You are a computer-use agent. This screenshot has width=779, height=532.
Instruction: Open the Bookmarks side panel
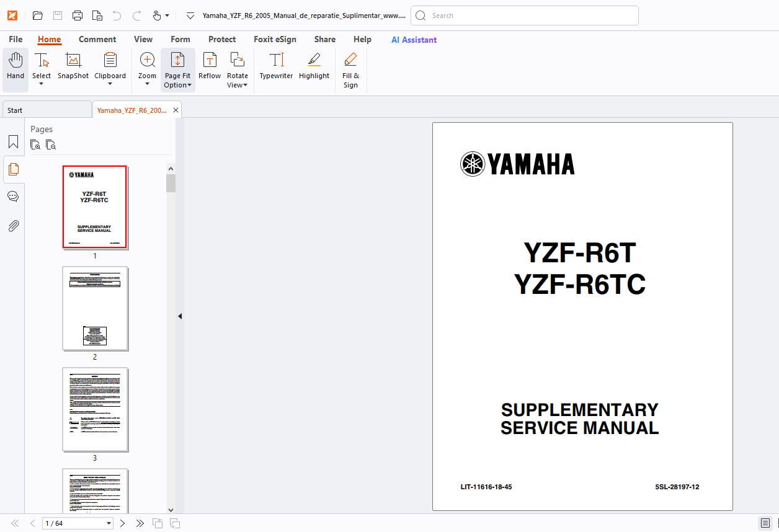tap(13, 142)
